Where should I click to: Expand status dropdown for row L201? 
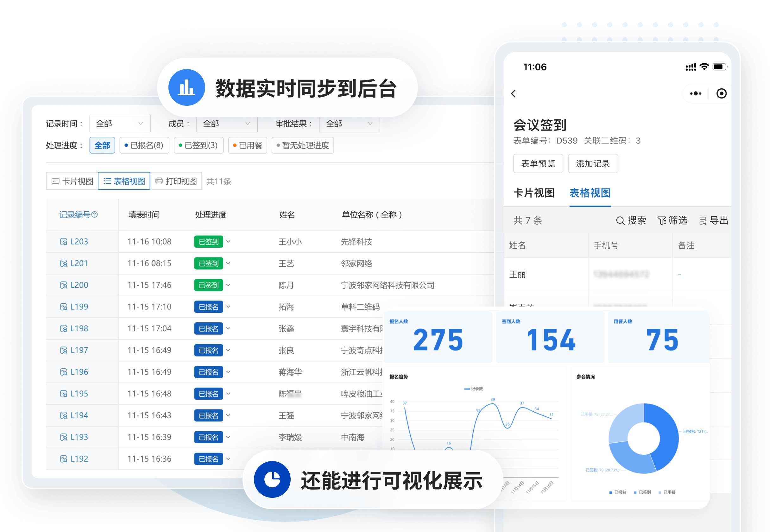point(228,263)
